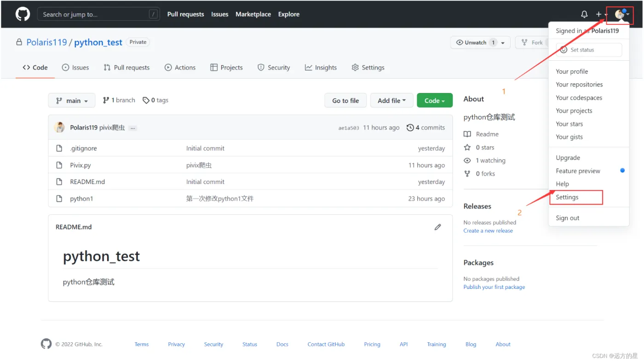
Task: Open the Insights tab
Action: coord(321,68)
